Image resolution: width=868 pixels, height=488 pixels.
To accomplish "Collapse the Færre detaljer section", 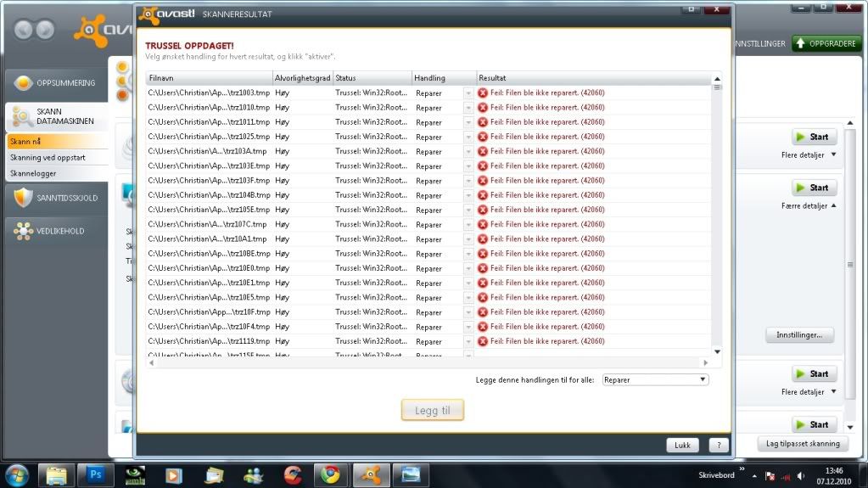I will point(809,205).
